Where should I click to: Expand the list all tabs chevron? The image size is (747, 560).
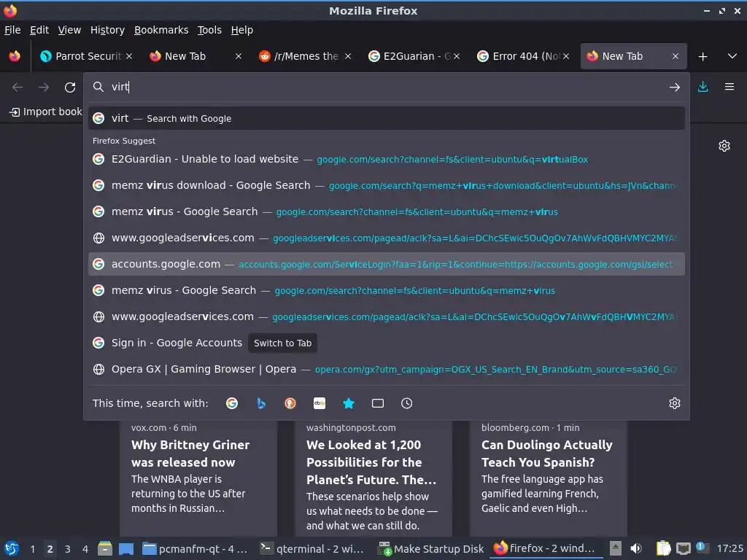(x=732, y=56)
